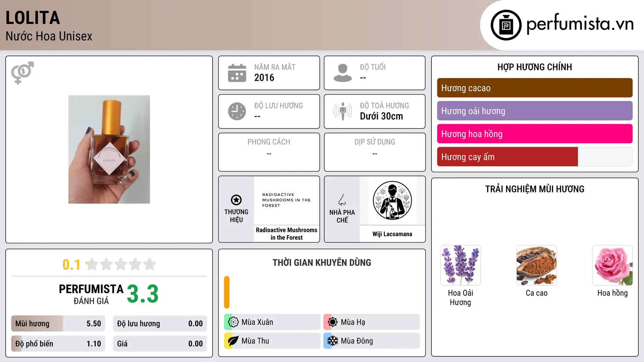The width and height of the screenshot is (644, 362).
Task: Click the 0.1 user rating number
Action: point(71,265)
